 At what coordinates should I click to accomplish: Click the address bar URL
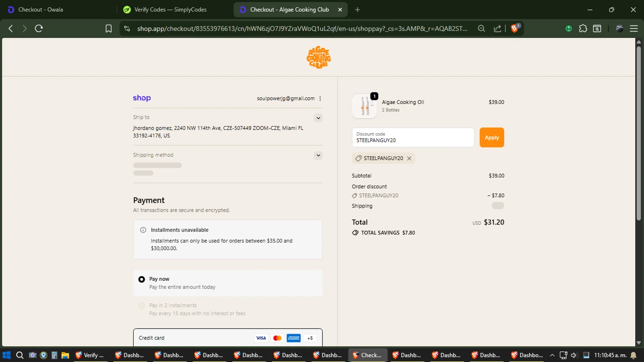pyautogui.click(x=302, y=28)
